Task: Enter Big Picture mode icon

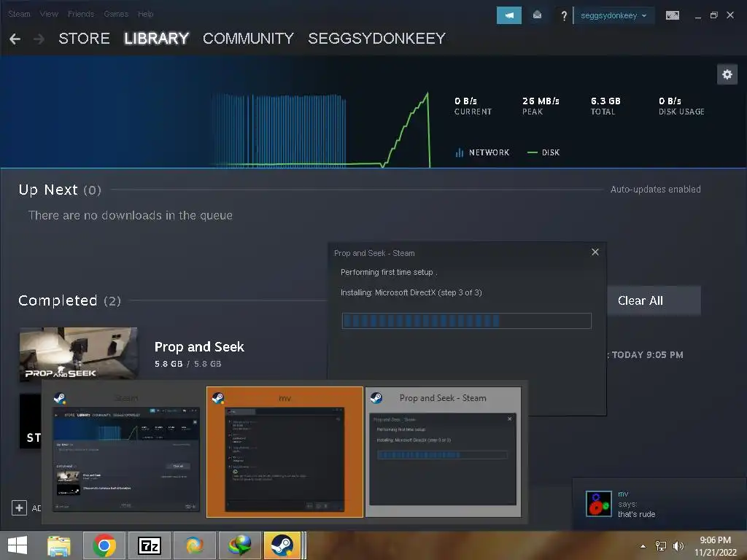Action: (x=672, y=15)
